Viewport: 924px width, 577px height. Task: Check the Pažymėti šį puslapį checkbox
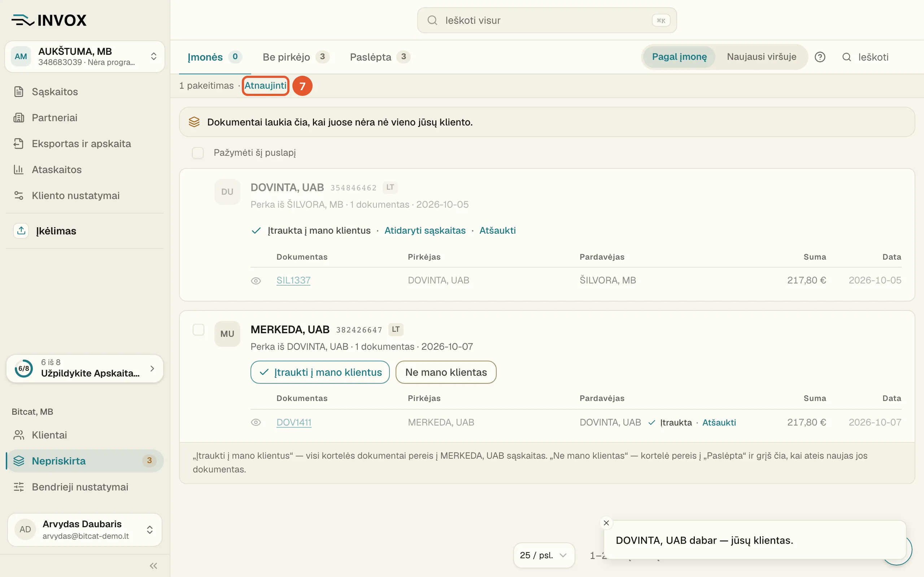(x=198, y=153)
